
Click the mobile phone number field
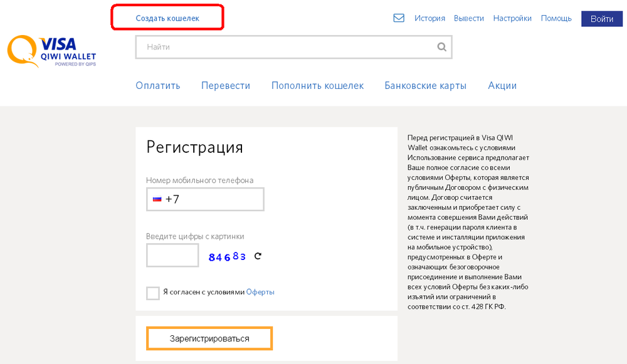click(205, 199)
